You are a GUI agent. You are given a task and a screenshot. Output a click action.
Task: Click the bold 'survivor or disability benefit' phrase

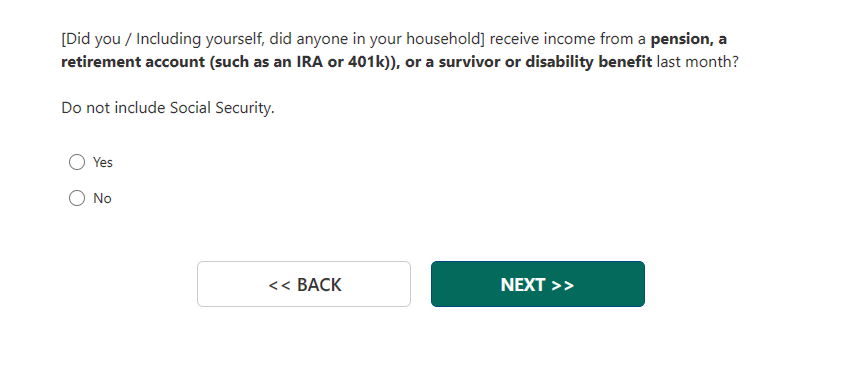(x=545, y=62)
